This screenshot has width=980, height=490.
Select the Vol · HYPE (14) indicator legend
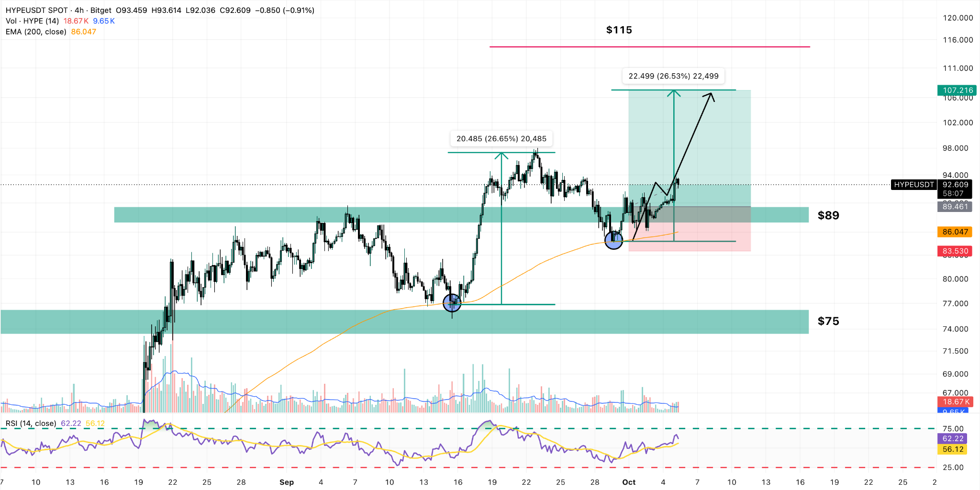click(33, 21)
